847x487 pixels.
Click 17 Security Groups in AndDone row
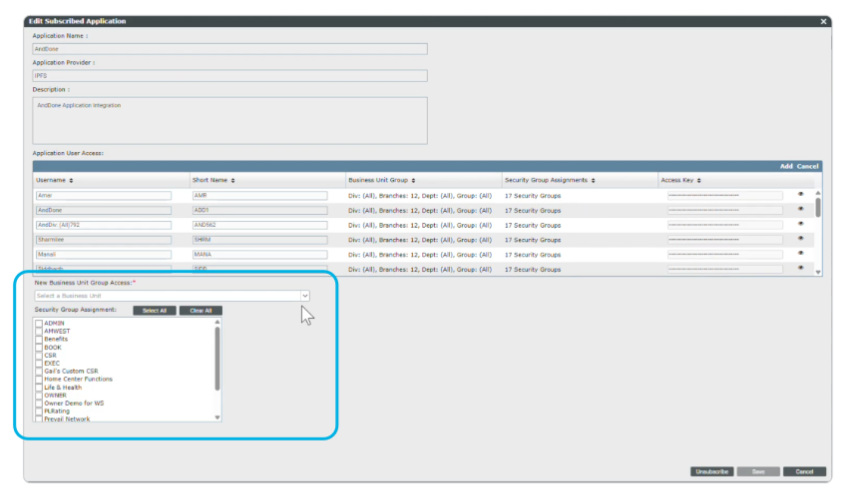click(x=533, y=211)
